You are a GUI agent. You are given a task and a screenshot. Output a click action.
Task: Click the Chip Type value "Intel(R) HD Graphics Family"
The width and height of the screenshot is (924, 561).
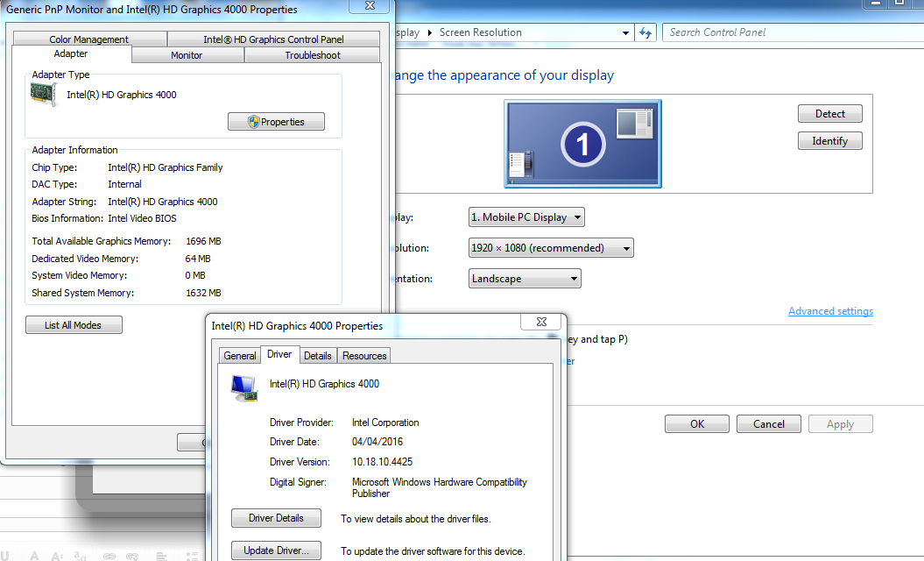tap(166, 167)
